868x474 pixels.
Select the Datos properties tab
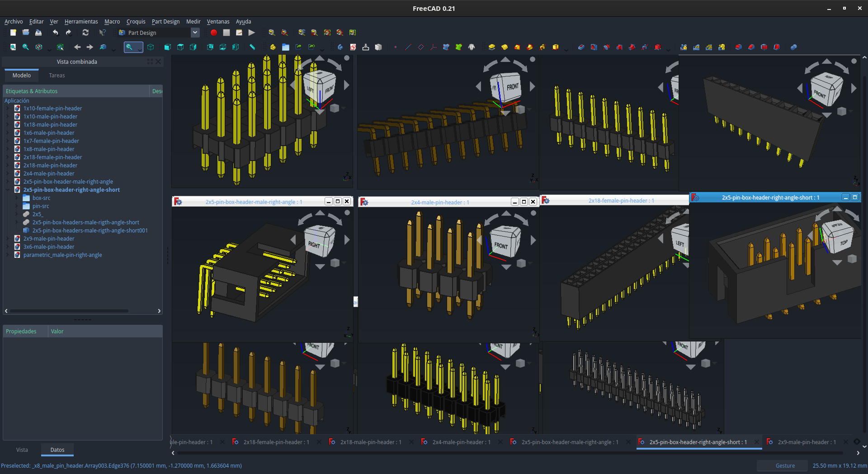(57, 450)
